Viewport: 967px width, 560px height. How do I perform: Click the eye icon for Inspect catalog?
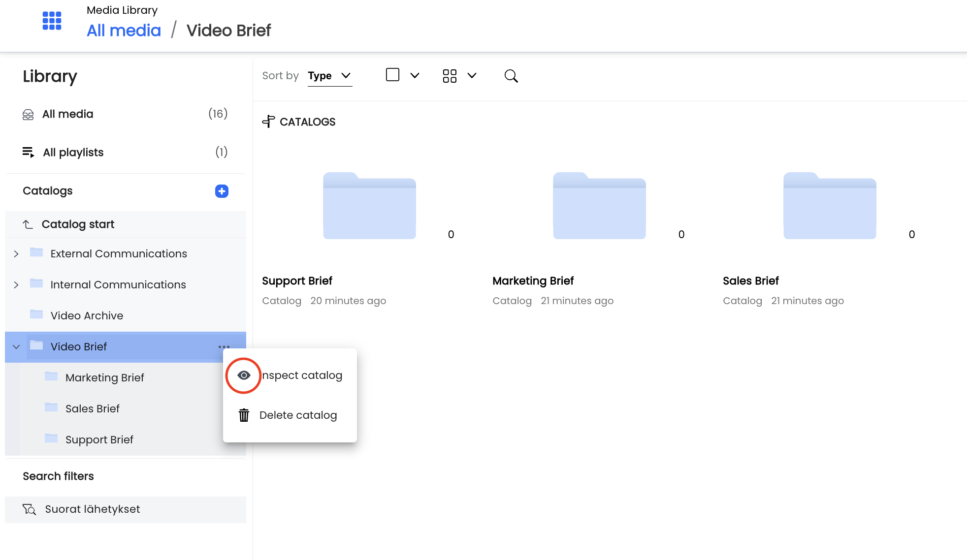pos(244,375)
